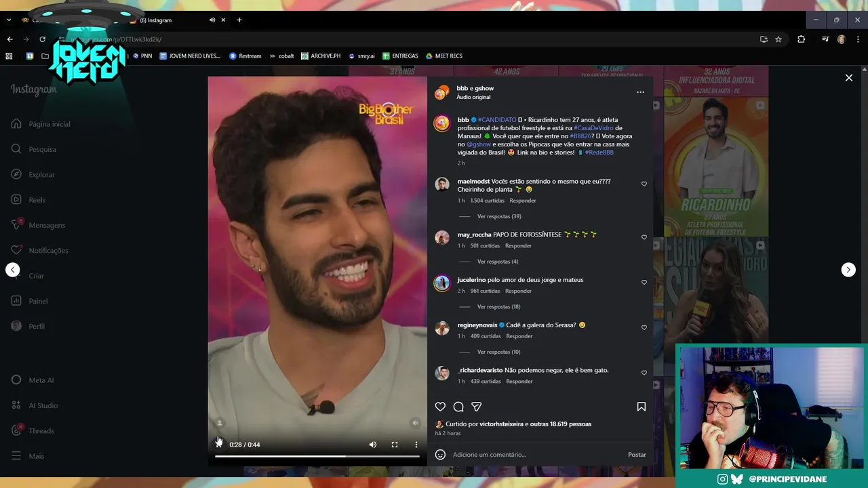This screenshot has height=488, width=868.
Task: Like maelmodst's comment with small heart
Action: [x=644, y=184]
